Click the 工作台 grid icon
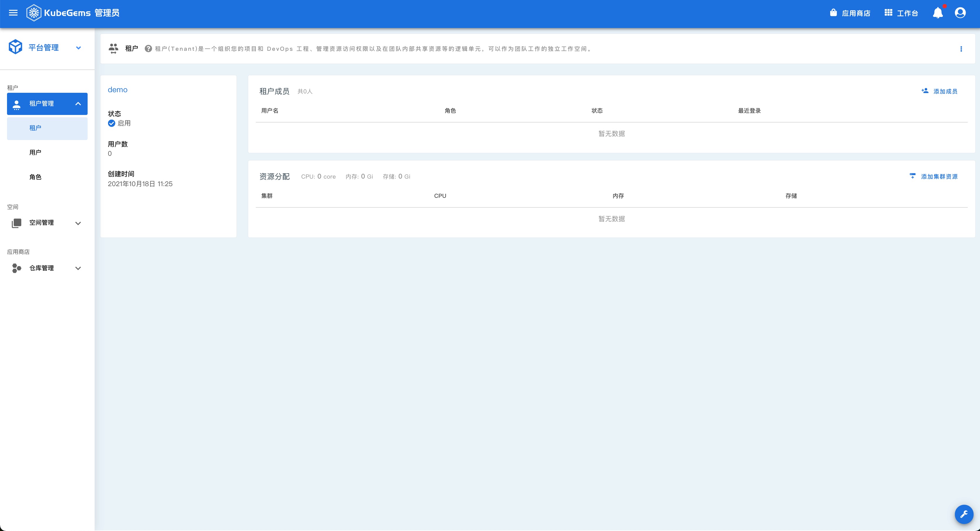This screenshot has width=980, height=531. (888, 13)
